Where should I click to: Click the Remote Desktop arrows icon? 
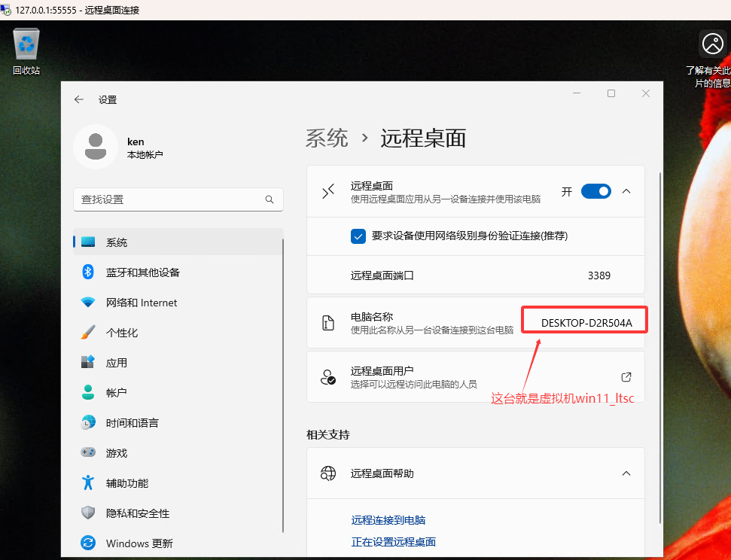(328, 191)
